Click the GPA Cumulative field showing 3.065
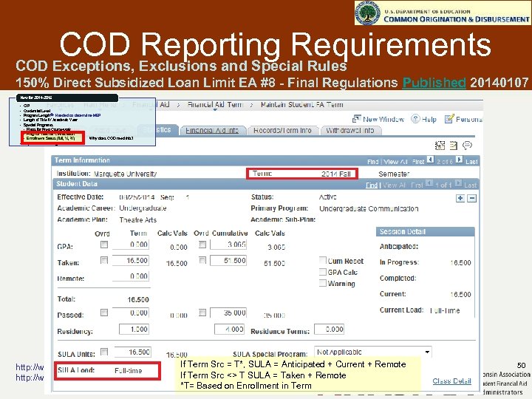The height and width of the screenshot is (399, 532). pos(228,245)
